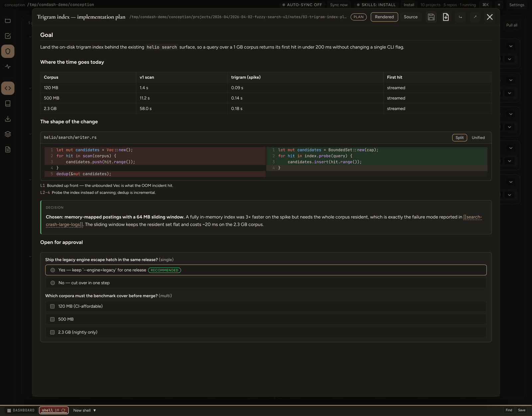Click the PLAN badge

358,17
